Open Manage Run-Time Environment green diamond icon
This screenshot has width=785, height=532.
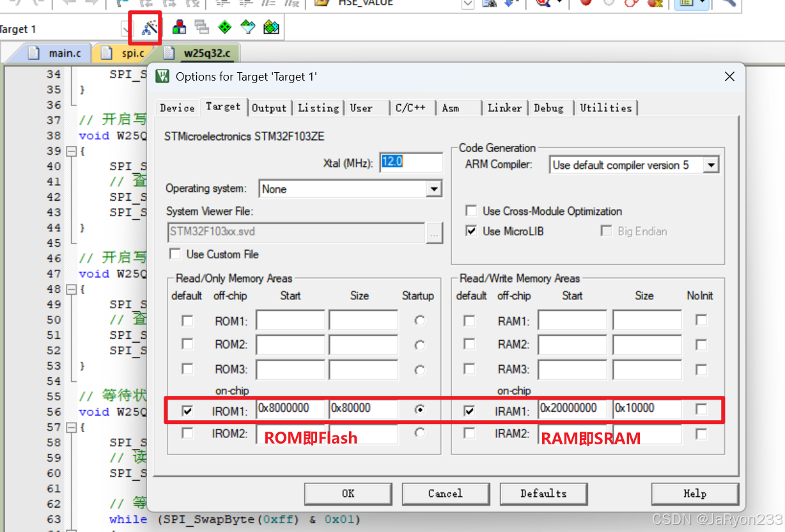point(224,27)
